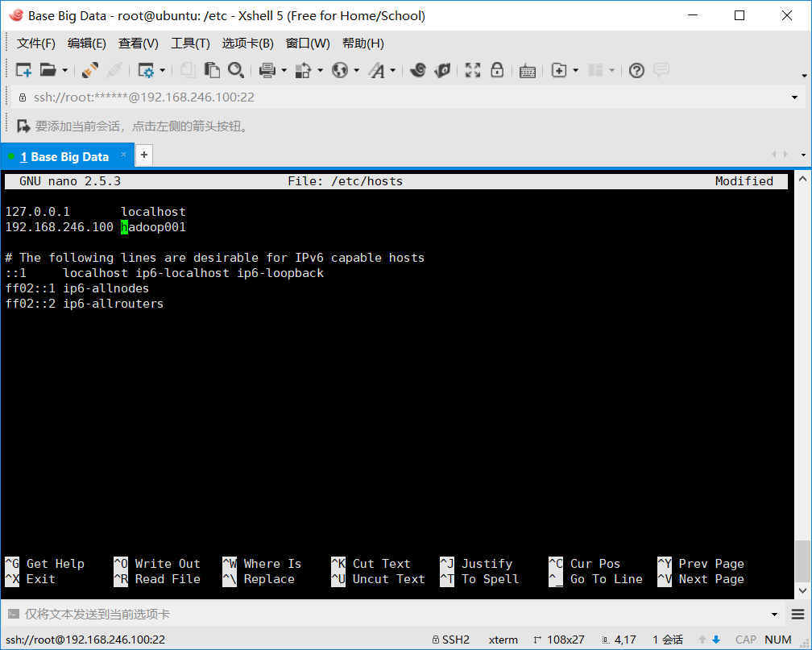This screenshot has height=650, width=812.
Task: Click the Paste clipboard icon
Action: coord(212,70)
